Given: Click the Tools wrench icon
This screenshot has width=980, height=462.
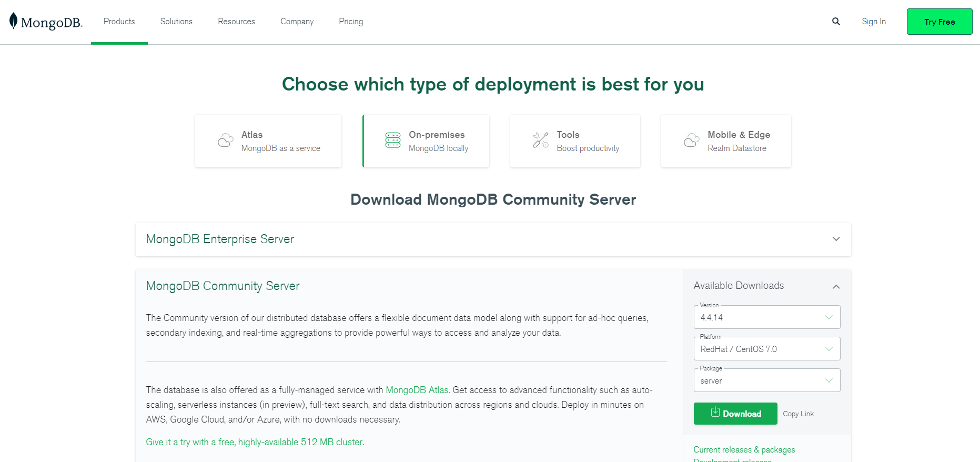Looking at the screenshot, I should click(x=541, y=140).
